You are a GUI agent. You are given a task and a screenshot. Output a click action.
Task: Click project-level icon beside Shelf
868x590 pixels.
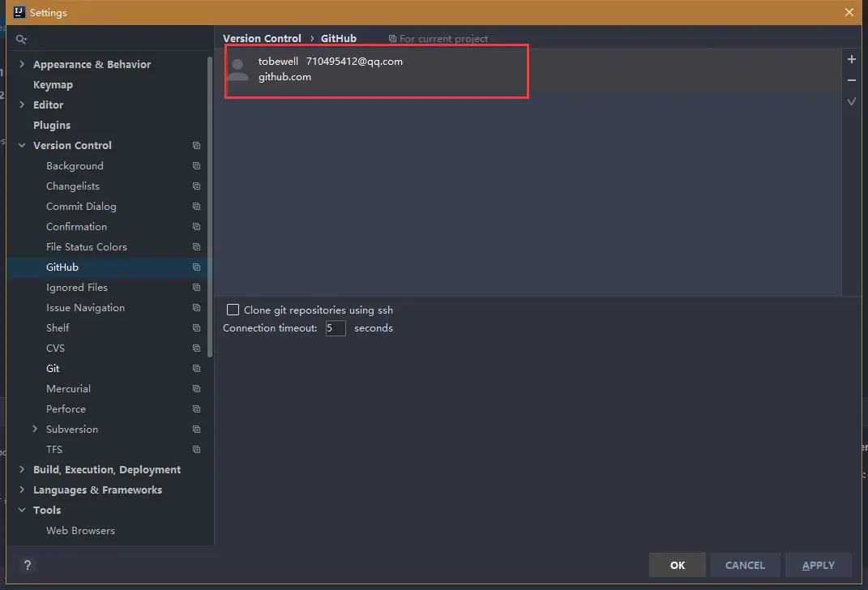[196, 327]
